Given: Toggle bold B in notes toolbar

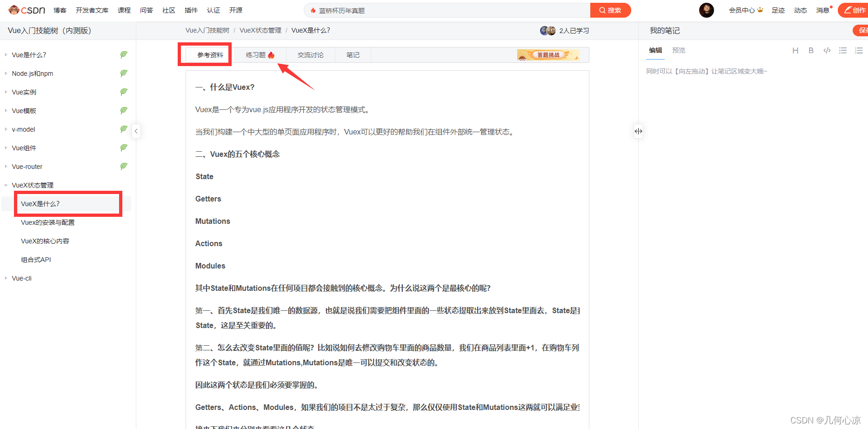Looking at the screenshot, I should (811, 50).
